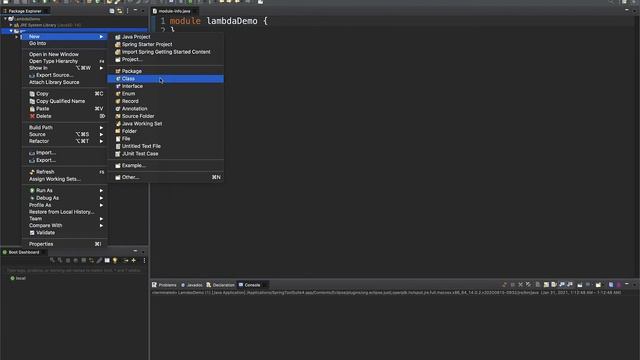Collapse All in Package Explorer toolbar
This screenshot has width=640, height=360.
tap(112, 11)
